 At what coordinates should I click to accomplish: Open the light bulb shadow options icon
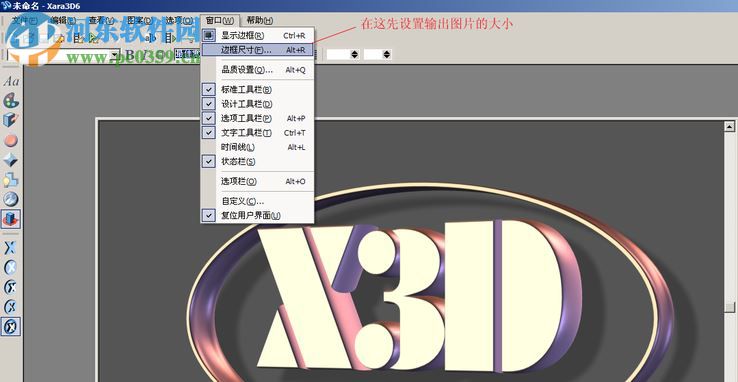[x=11, y=180]
